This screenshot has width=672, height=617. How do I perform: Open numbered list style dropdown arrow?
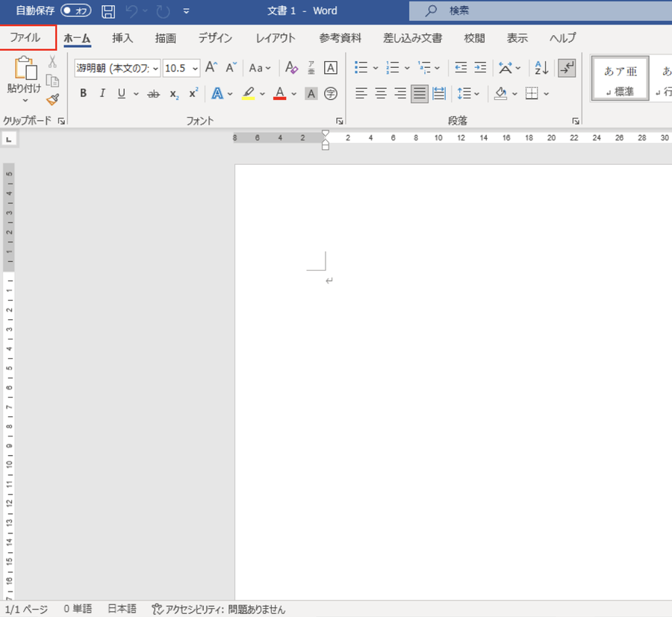click(x=407, y=68)
